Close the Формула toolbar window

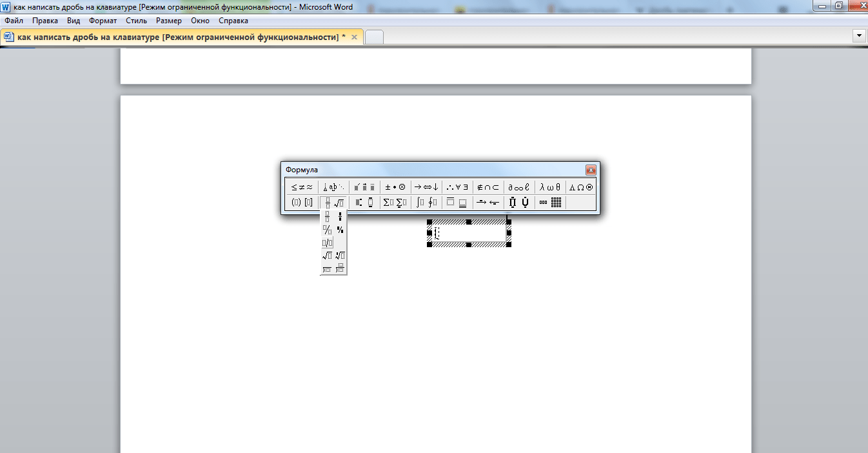(590, 170)
